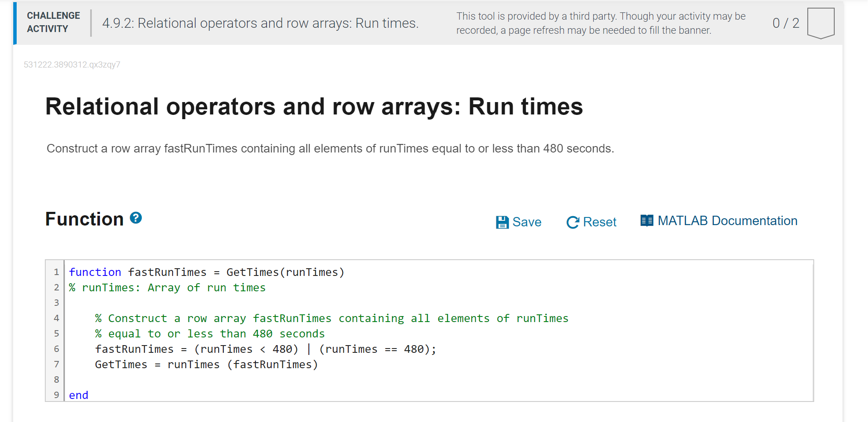Click the ID text '531222.3890312.qx3zqy7'
Screen dimensions: 868x422
(x=72, y=64)
